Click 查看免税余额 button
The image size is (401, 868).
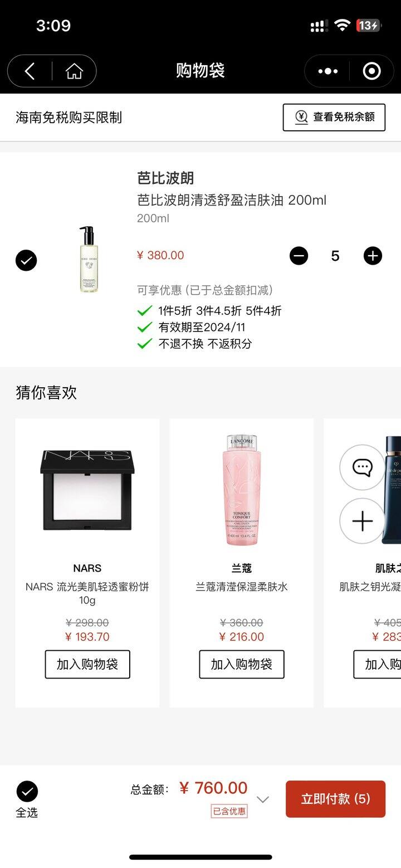click(x=334, y=117)
